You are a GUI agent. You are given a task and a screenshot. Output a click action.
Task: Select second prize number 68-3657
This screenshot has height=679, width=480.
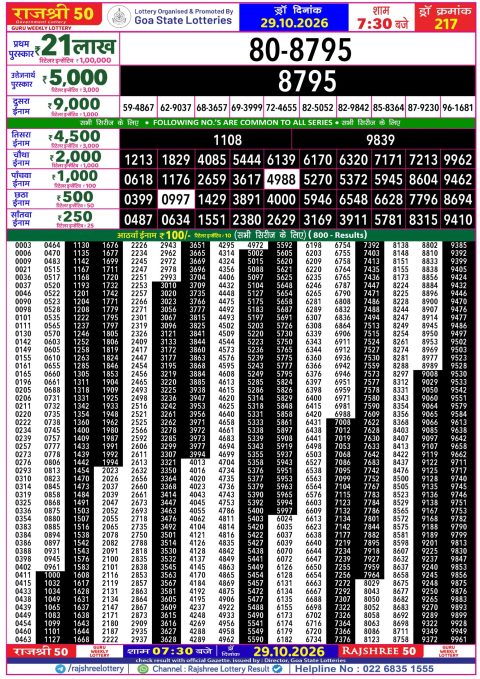(x=211, y=107)
